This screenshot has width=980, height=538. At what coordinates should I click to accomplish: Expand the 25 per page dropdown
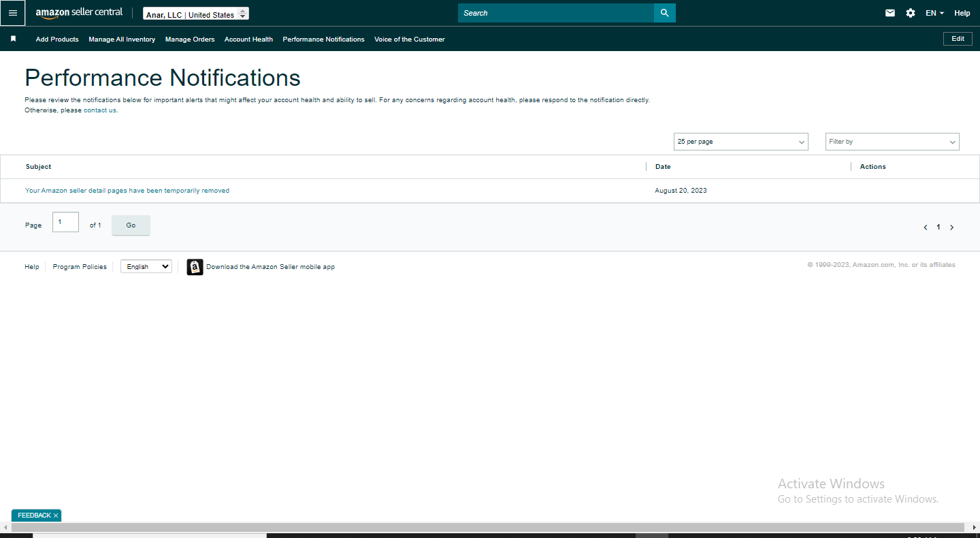[x=740, y=142]
